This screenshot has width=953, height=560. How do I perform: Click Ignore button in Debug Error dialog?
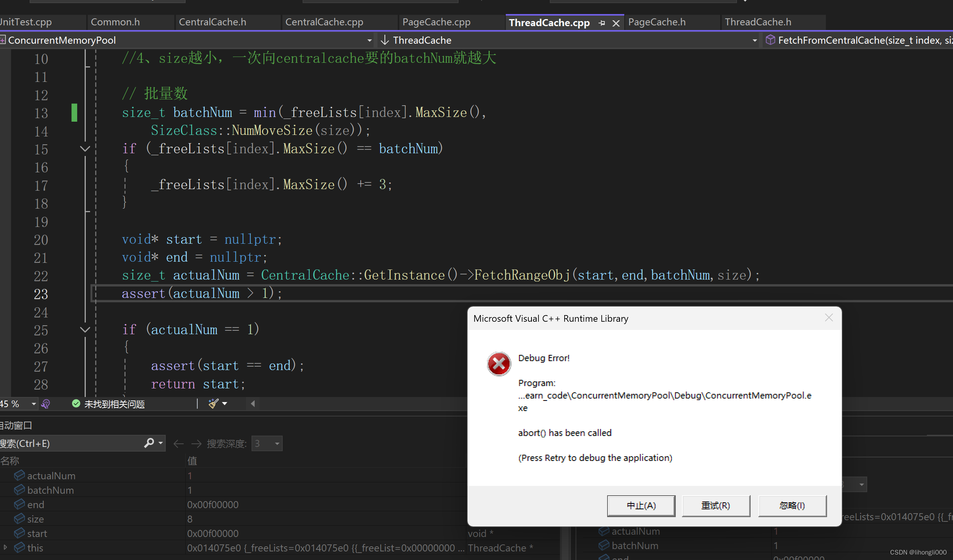pyautogui.click(x=792, y=505)
